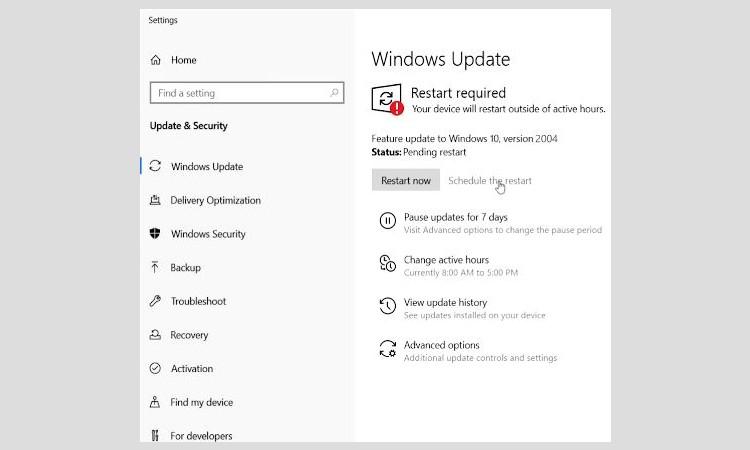Click the Settings window title
Image resolution: width=750 pixels, height=450 pixels.
(163, 20)
